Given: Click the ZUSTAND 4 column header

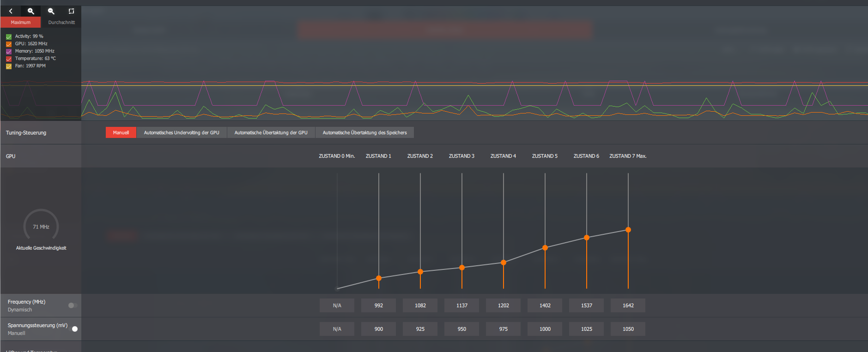Looking at the screenshot, I should pyautogui.click(x=503, y=156).
